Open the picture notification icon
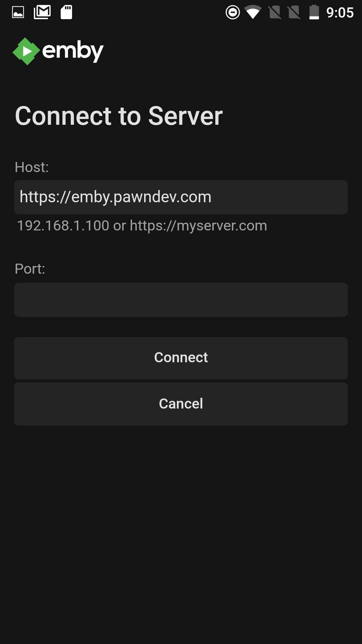362x644 pixels. (18, 12)
